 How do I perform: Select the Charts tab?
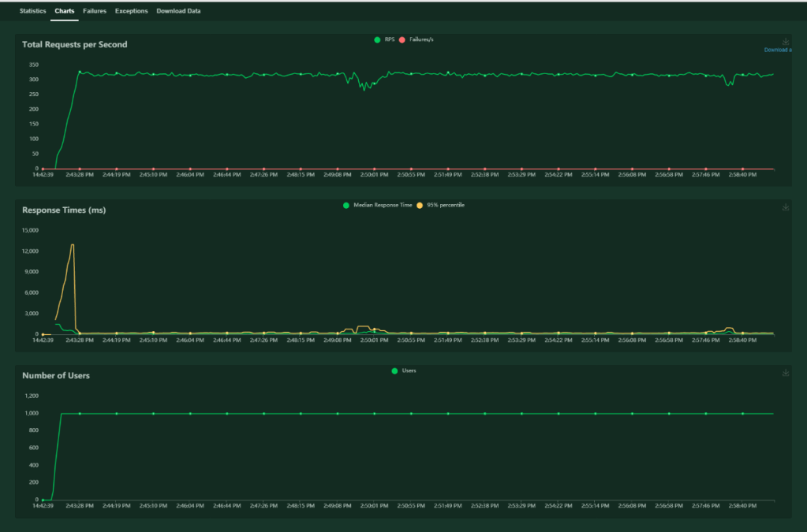[65, 12]
